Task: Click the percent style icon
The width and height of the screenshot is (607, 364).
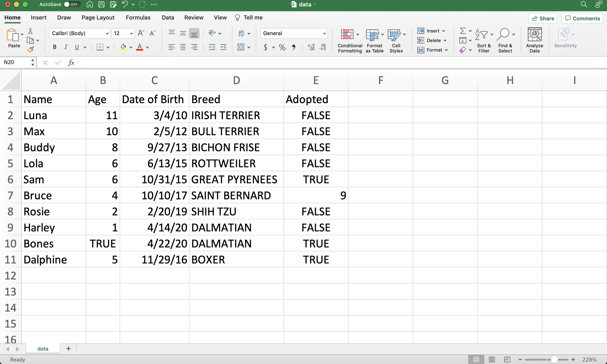Action: (282, 47)
